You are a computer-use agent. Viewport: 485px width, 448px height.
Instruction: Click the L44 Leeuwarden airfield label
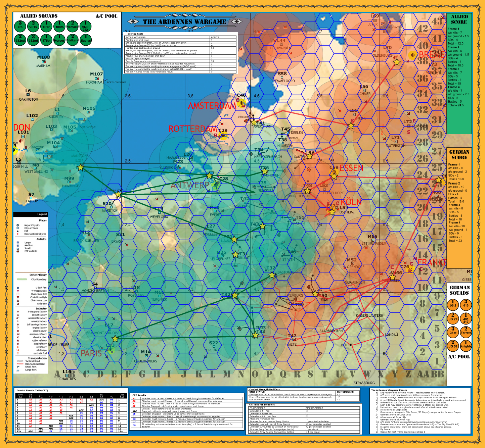click(x=281, y=41)
